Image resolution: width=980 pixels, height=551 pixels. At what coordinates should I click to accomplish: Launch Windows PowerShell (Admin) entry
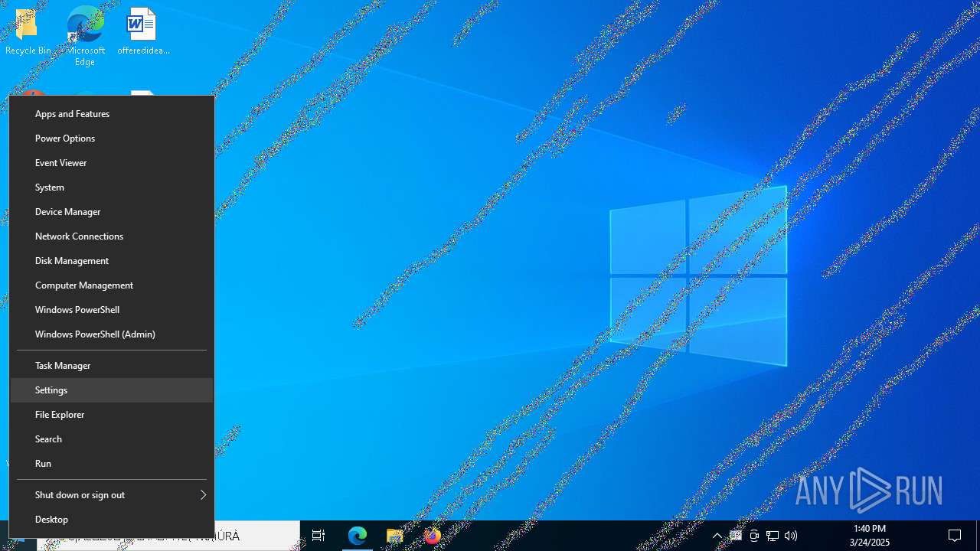112,334
